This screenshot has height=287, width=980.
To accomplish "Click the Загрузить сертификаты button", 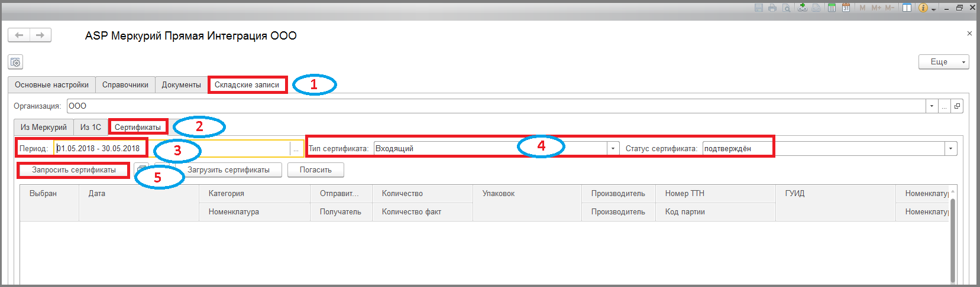I will (x=228, y=170).
